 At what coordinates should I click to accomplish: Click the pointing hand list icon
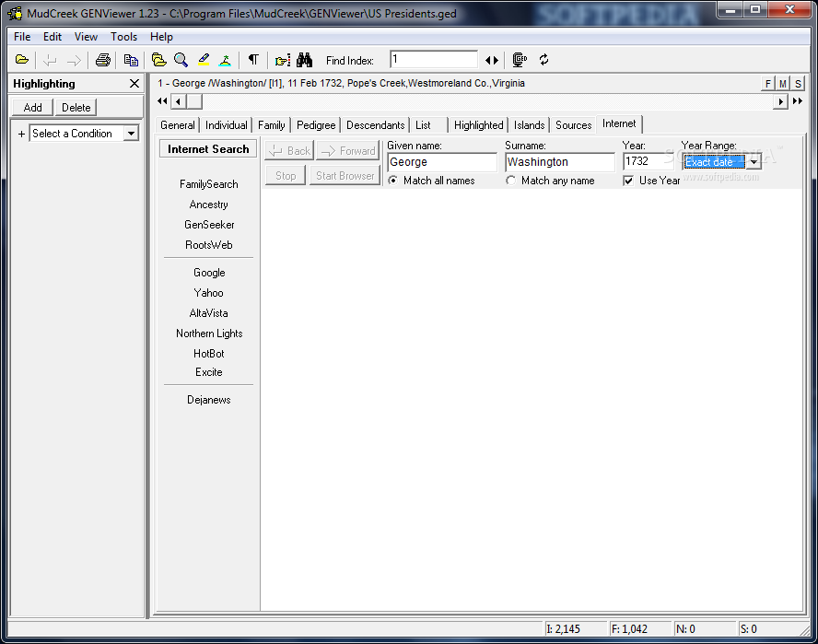(282, 60)
